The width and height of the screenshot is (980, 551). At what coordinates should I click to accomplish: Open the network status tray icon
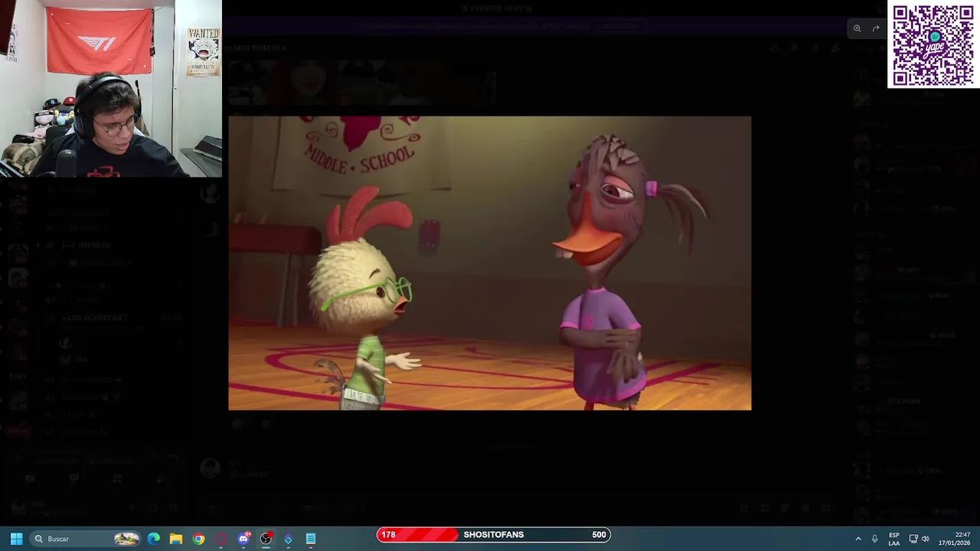tap(913, 539)
